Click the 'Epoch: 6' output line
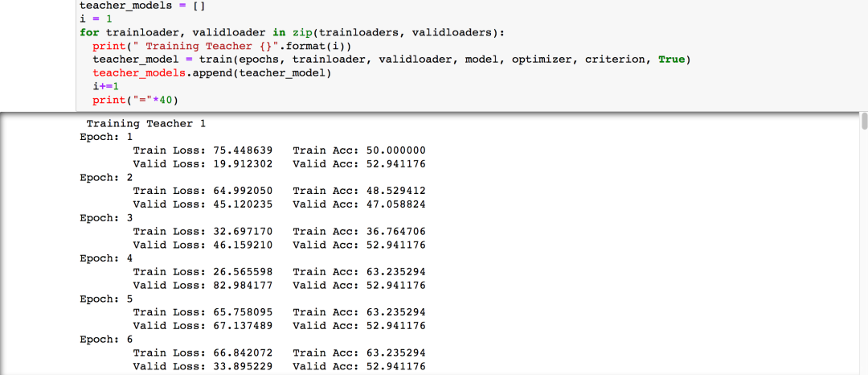This screenshot has width=868, height=375. pos(106,339)
